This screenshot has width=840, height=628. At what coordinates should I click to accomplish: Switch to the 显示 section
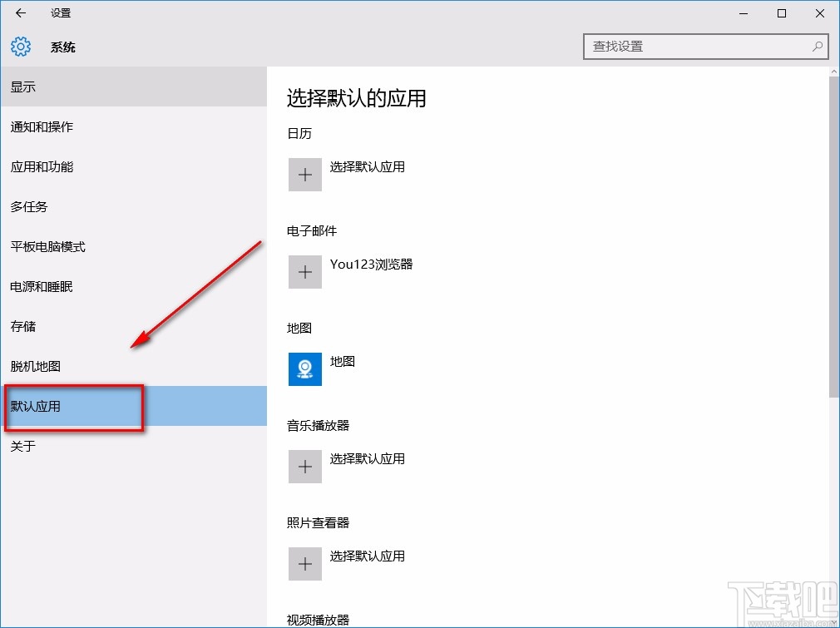[22, 87]
